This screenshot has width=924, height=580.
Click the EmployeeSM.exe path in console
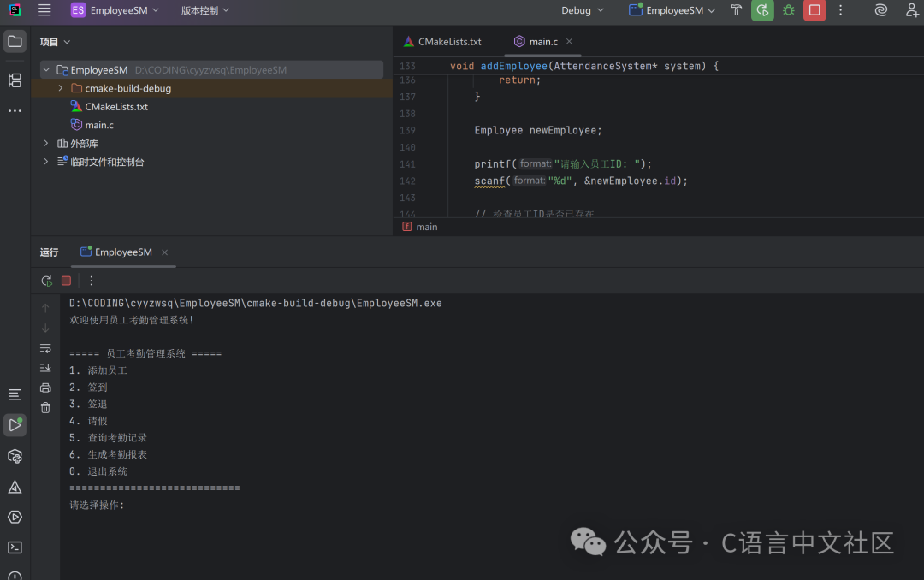[255, 303]
